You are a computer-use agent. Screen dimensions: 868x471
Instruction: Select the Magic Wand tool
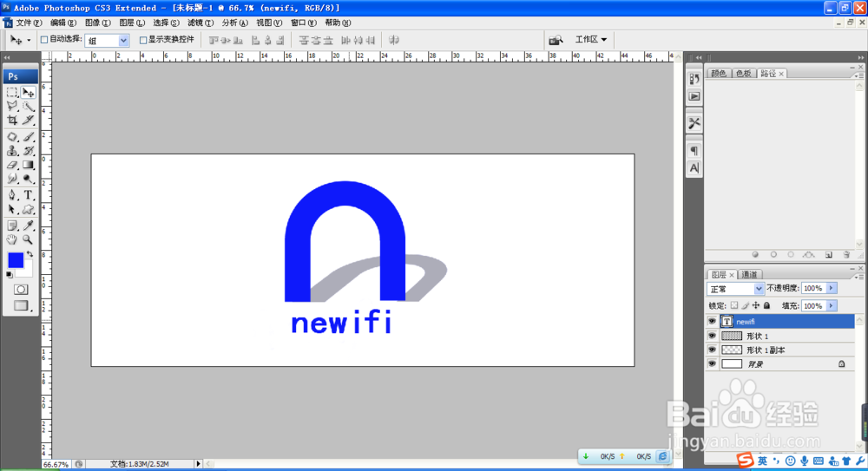29,107
